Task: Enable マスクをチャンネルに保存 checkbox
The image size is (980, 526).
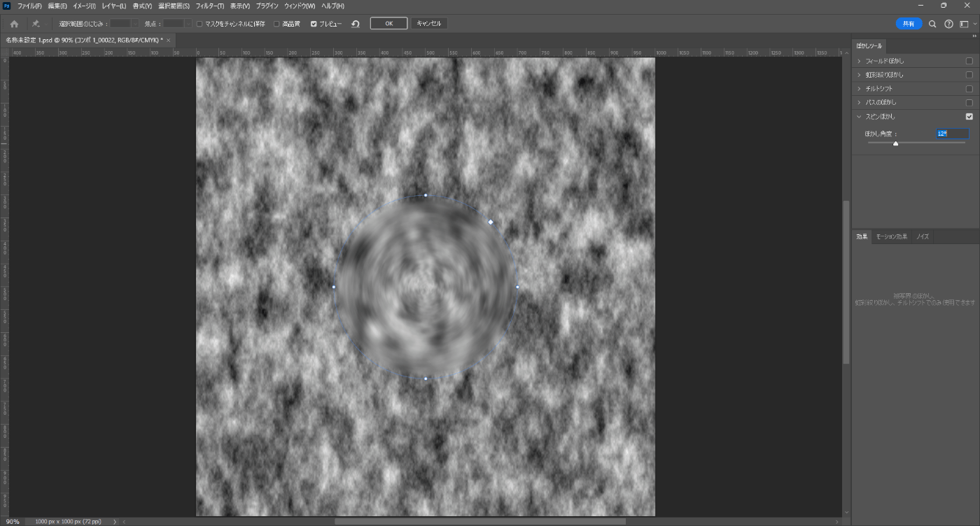Action: (199, 24)
